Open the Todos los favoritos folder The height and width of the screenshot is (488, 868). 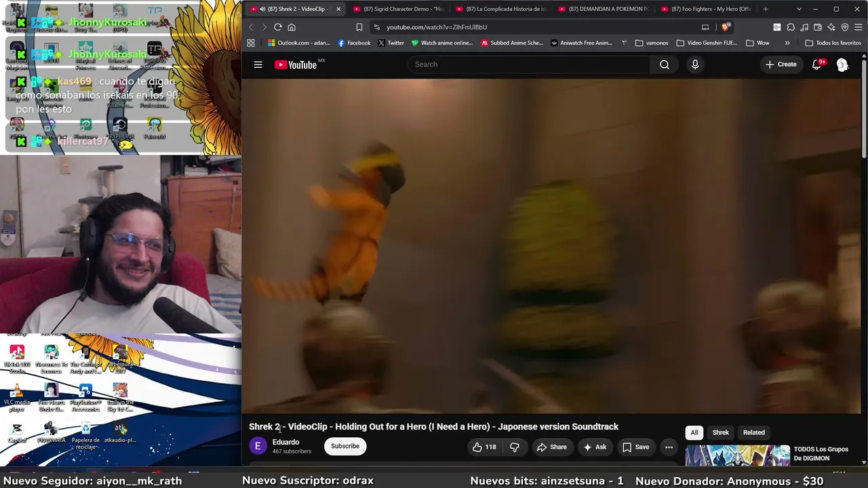click(x=833, y=43)
